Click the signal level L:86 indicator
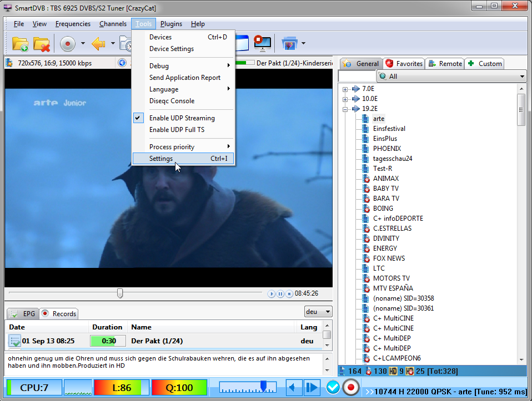The height and width of the screenshot is (401, 532). 122,388
